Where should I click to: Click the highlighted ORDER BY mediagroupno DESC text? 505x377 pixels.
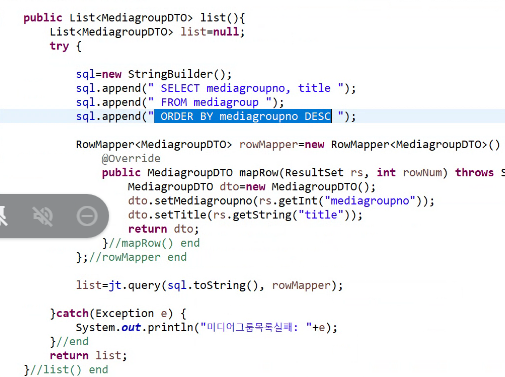coord(243,116)
